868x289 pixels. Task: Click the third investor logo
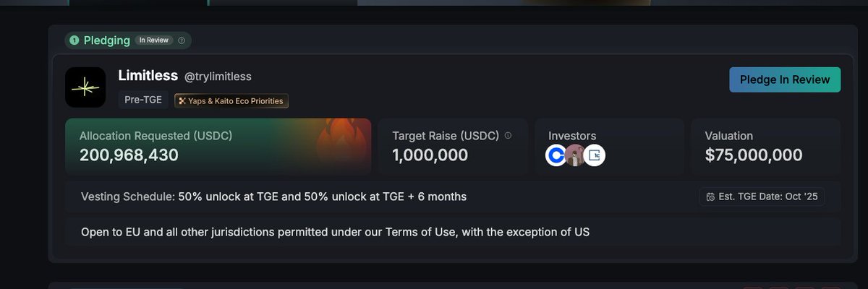point(595,155)
